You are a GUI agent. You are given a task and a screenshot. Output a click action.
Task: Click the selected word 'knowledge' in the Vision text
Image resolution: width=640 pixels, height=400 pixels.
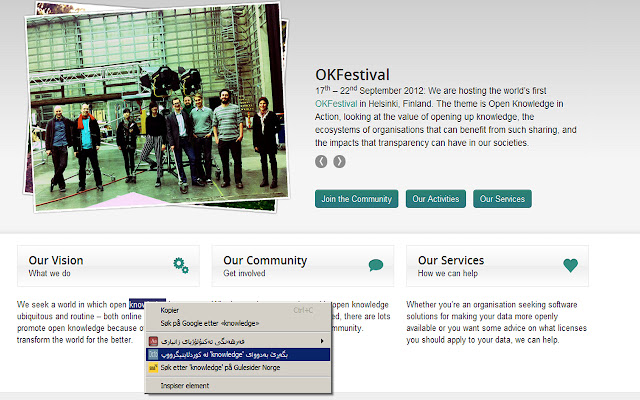147,304
